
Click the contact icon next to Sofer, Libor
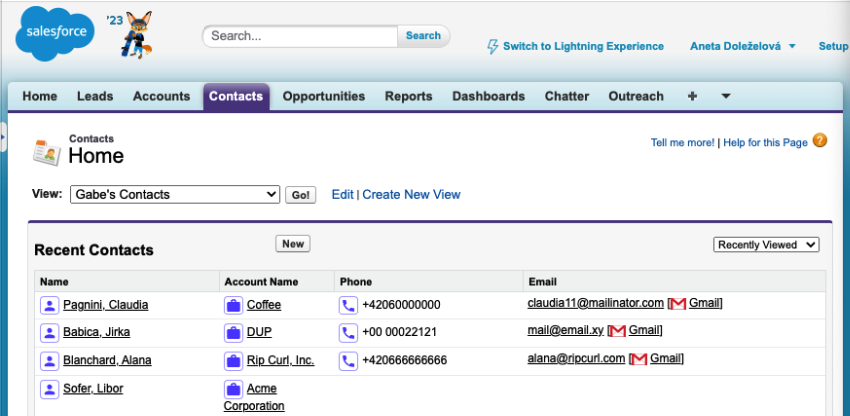(49, 389)
